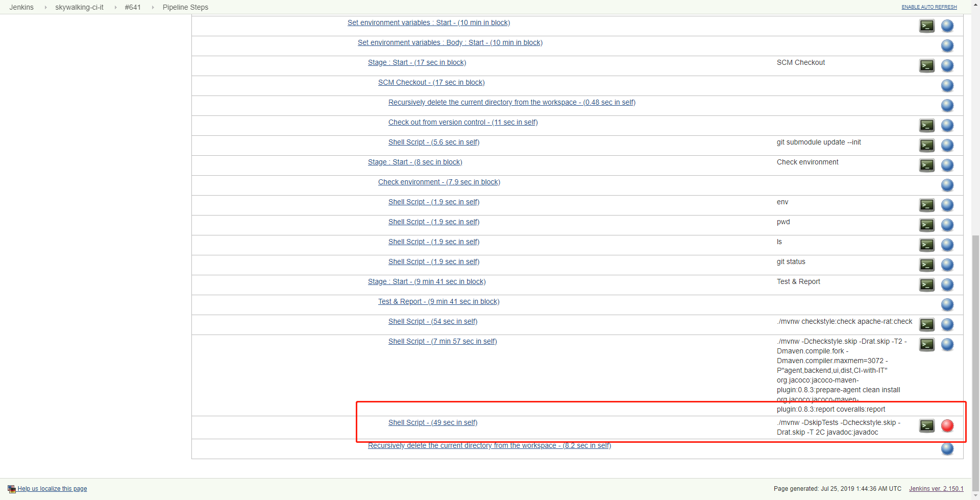980x500 pixels.
Task: Open the SCM Checkout (17 sec in block) link
Action: coord(431,82)
